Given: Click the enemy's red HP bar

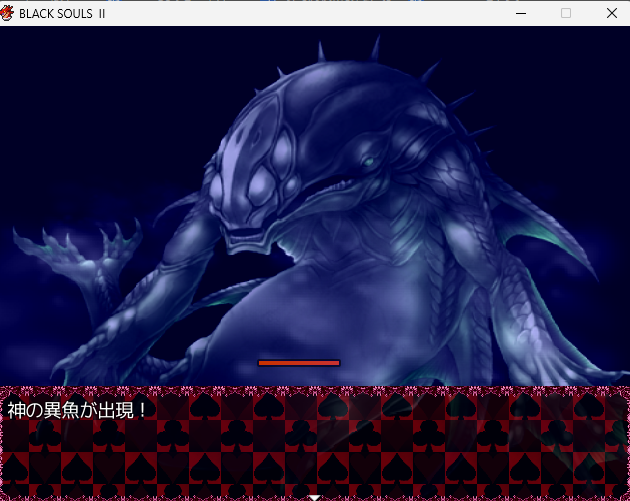Looking at the screenshot, I should click(299, 363).
